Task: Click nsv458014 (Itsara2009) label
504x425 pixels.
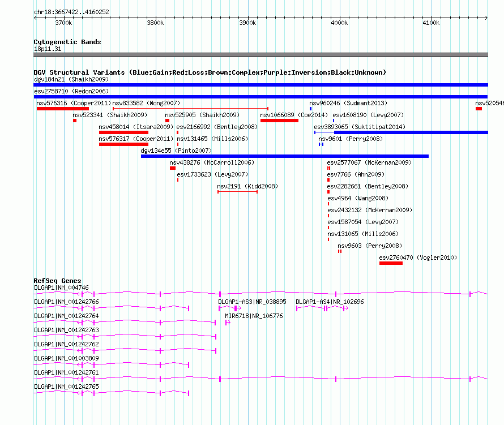Action: tap(136, 127)
